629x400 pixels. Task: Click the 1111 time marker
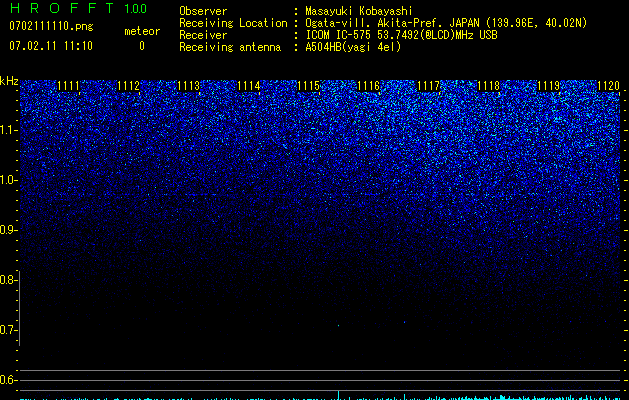[x=69, y=85]
